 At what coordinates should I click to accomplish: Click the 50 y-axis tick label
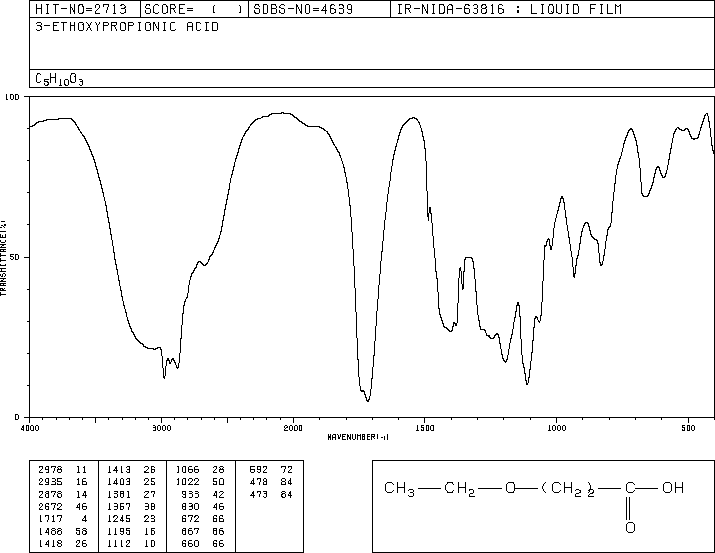[x=15, y=257]
